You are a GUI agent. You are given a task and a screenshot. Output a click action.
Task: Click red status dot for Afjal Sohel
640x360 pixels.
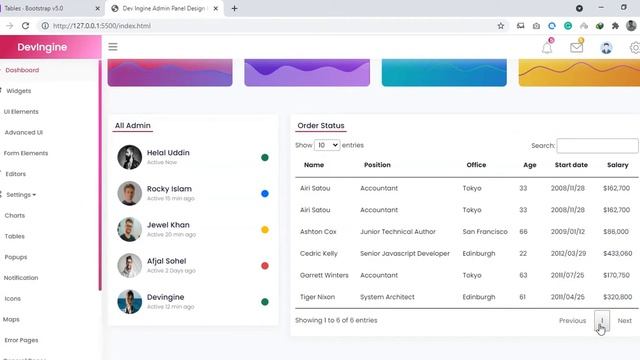(265, 266)
